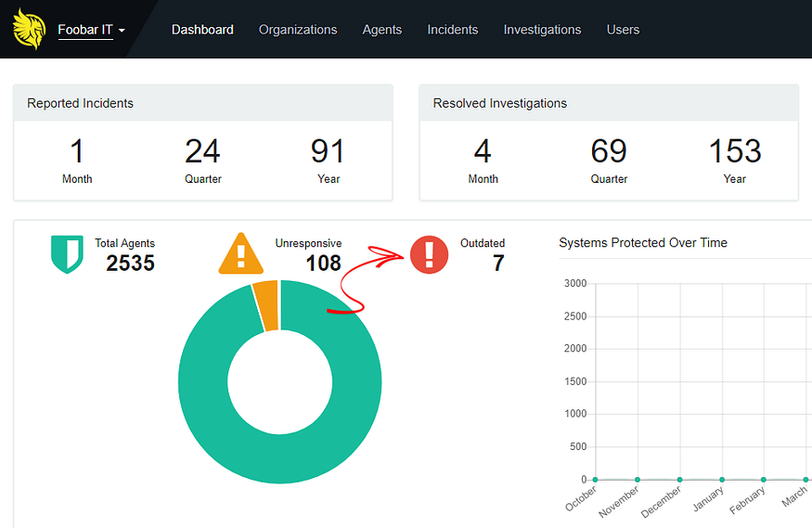This screenshot has height=528, width=812.
Task: Select the Outdated count 7
Action: click(x=498, y=263)
